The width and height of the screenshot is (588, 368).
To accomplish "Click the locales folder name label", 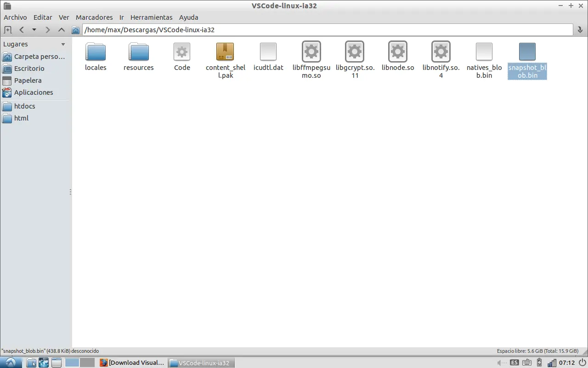I will click(x=96, y=68).
